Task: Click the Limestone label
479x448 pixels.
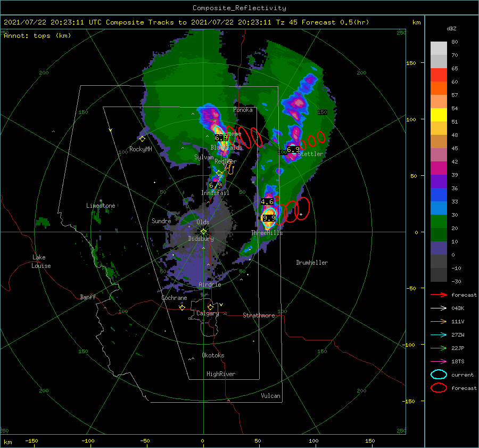Action: point(101,206)
